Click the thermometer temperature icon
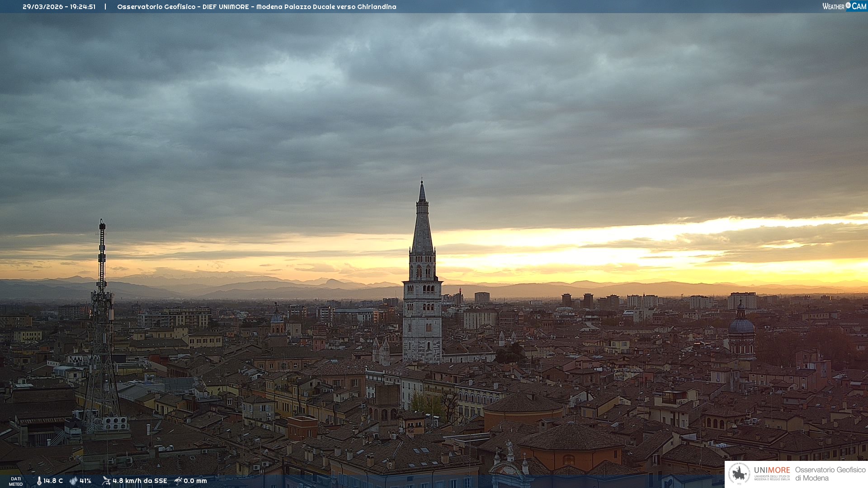 39,481
